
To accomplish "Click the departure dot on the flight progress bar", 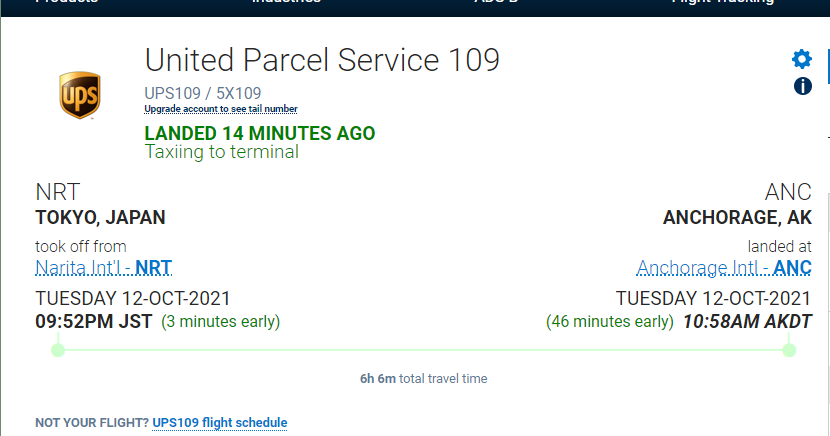I will (x=58, y=349).
